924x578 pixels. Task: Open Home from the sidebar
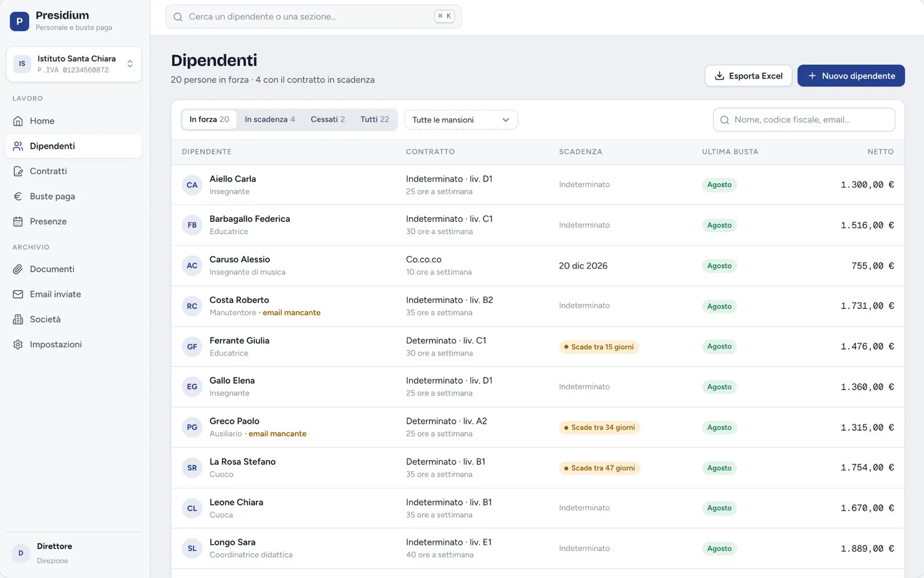tap(74, 121)
